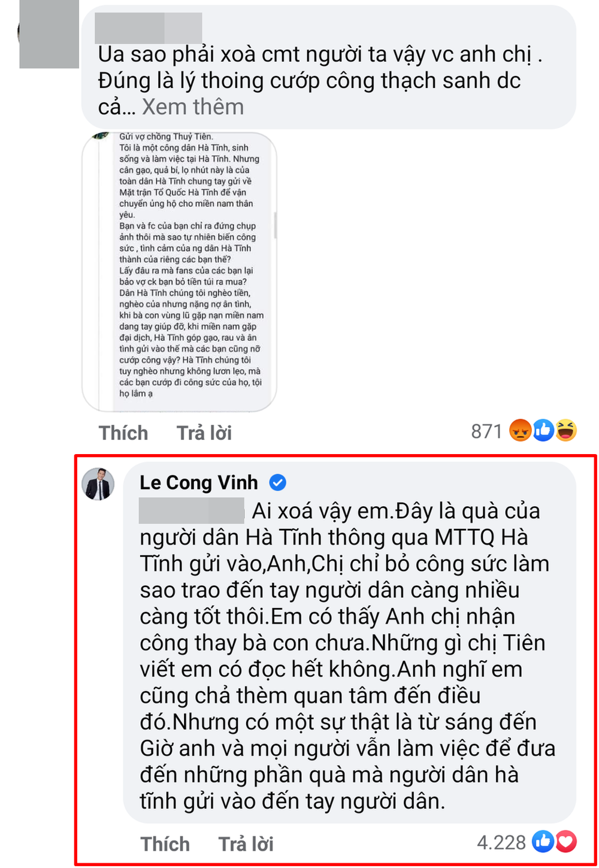View the 871 reactions count
Viewport: 599px width, 868px height.
[486, 431]
